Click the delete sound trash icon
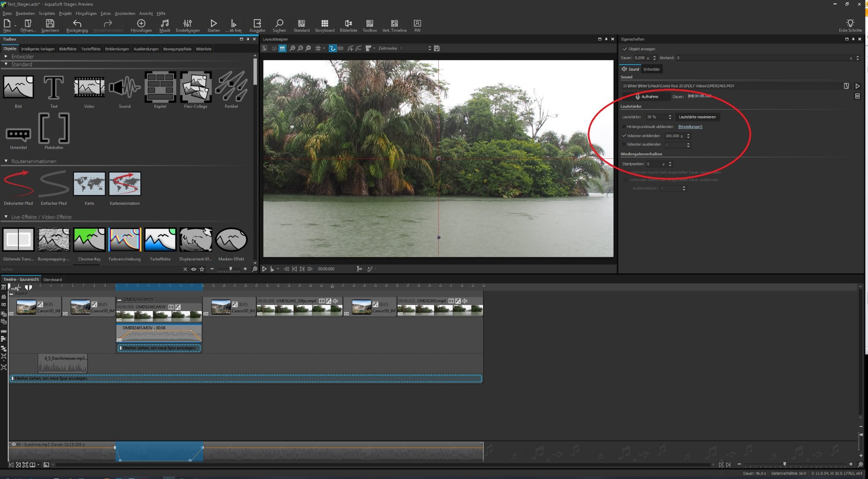The width and height of the screenshot is (868, 479). click(x=857, y=96)
